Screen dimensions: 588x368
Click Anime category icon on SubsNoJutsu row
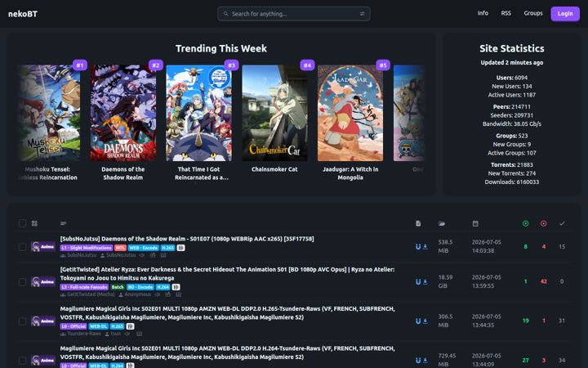(43, 247)
